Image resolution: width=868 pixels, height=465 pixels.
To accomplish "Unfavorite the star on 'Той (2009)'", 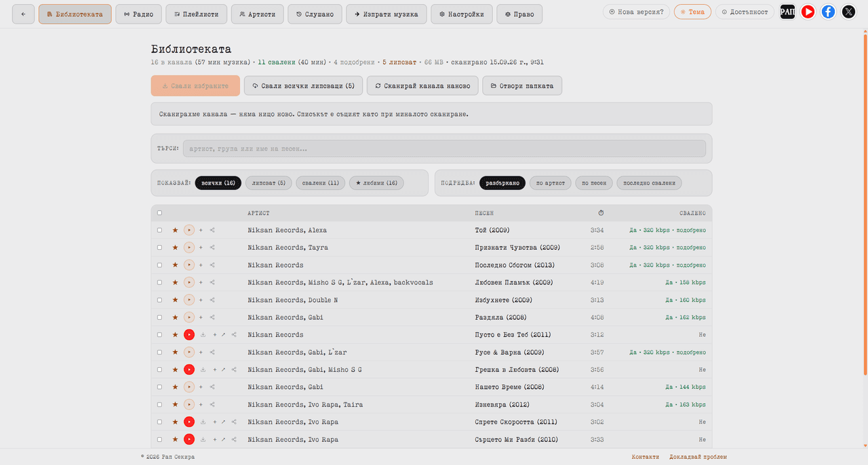I will pos(175,230).
